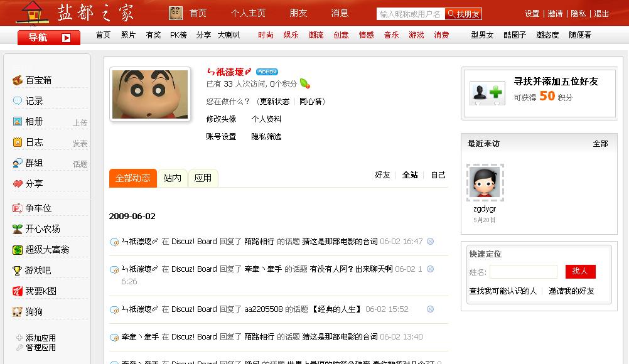629x364 pixels.
Task: Switch to the 站内 tab
Action: click(x=172, y=178)
